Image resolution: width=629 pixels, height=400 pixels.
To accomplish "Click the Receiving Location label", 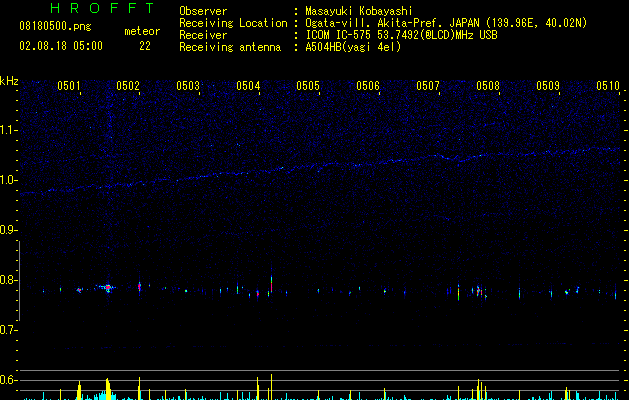I will (233, 23).
